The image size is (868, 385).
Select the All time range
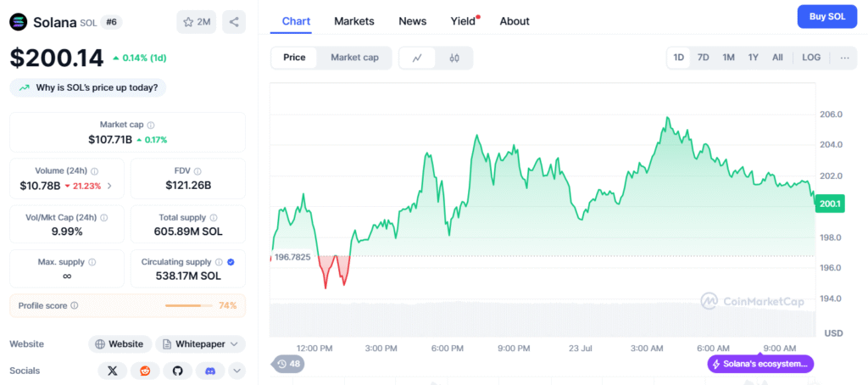tap(778, 58)
